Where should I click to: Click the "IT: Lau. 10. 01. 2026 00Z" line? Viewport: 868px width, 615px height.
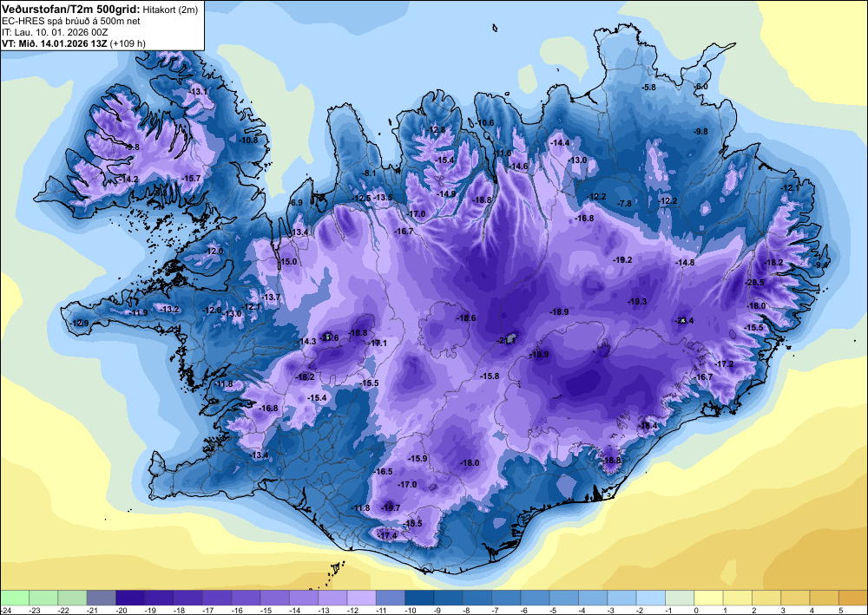(x=55, y=32)
